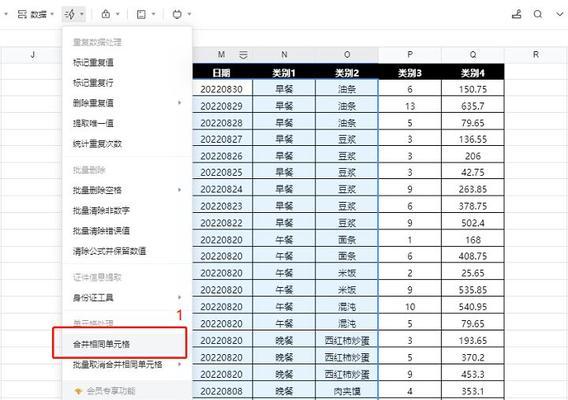Screen dimensions: 568x400
Task: Click the cell containing 635.7
Action: coord(473,106)
